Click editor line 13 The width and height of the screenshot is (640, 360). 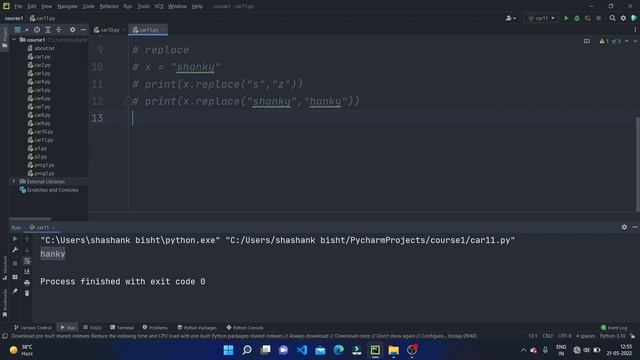[x=384, y=118]
